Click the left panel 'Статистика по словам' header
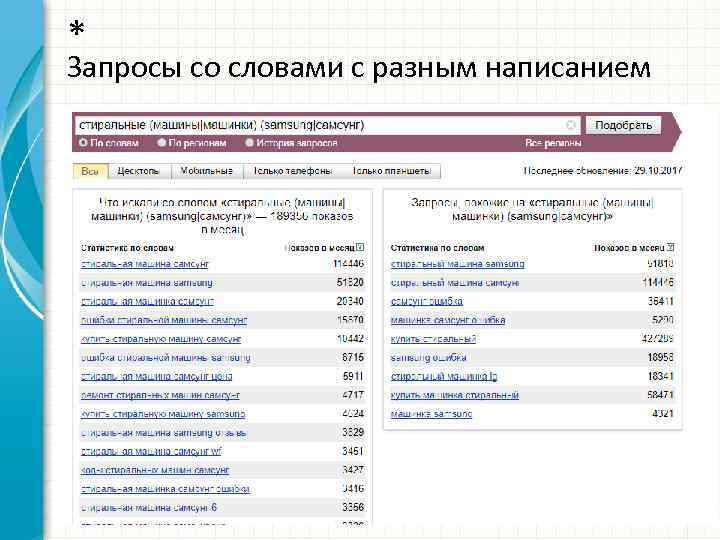720x540 pixels. point(127,248)
